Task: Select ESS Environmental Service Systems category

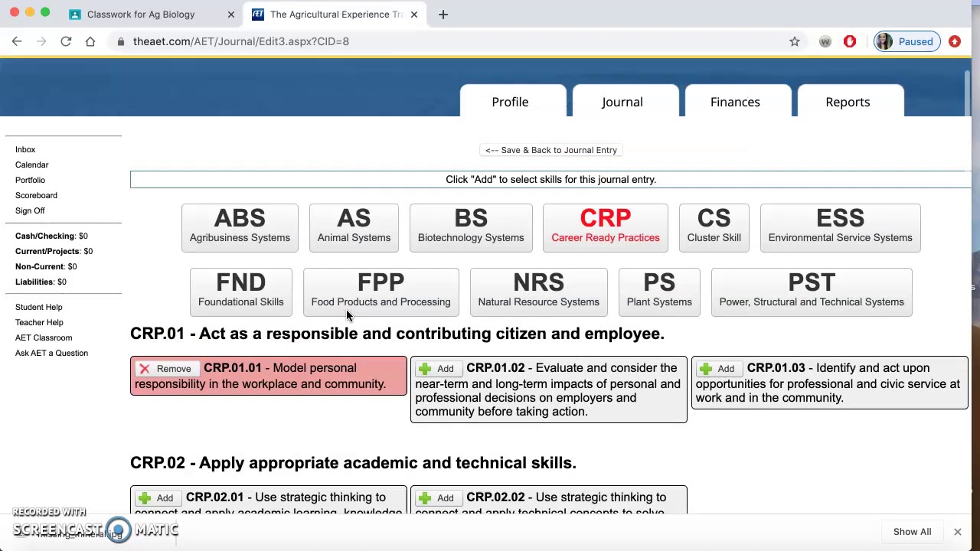Action: [840, 227]
